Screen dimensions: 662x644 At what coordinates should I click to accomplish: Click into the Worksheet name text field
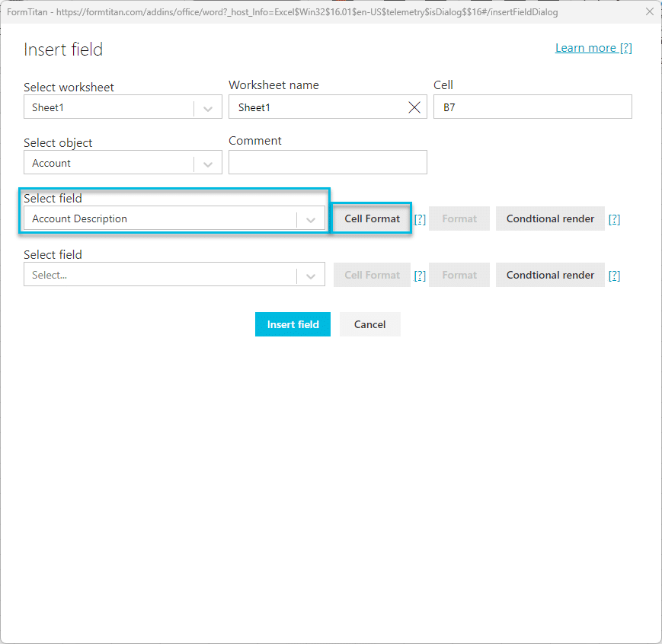pos(316,107)
